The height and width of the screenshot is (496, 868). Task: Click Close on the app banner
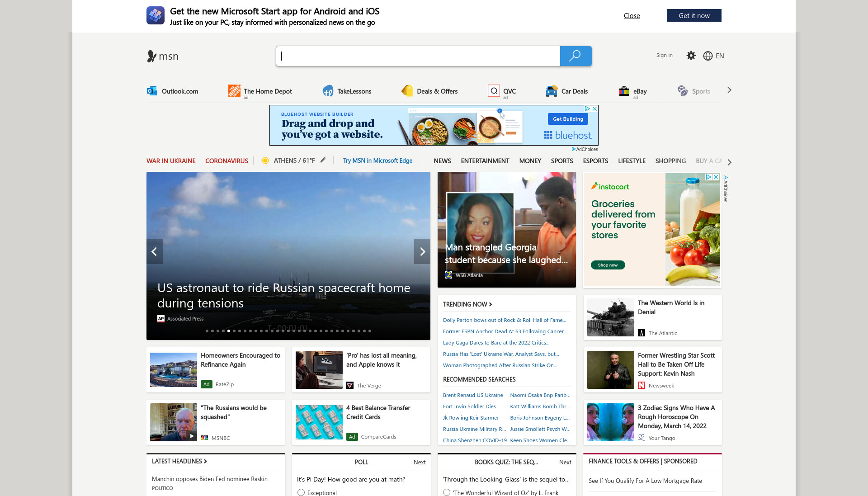coord(632,15)
